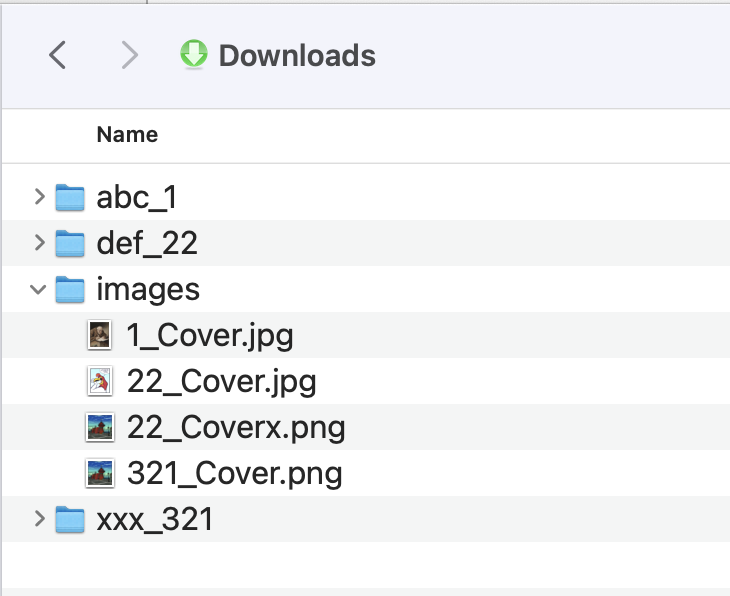The image size is (730, 596).
Task: Select the xxx_321 folder icon
Action: 69,519
